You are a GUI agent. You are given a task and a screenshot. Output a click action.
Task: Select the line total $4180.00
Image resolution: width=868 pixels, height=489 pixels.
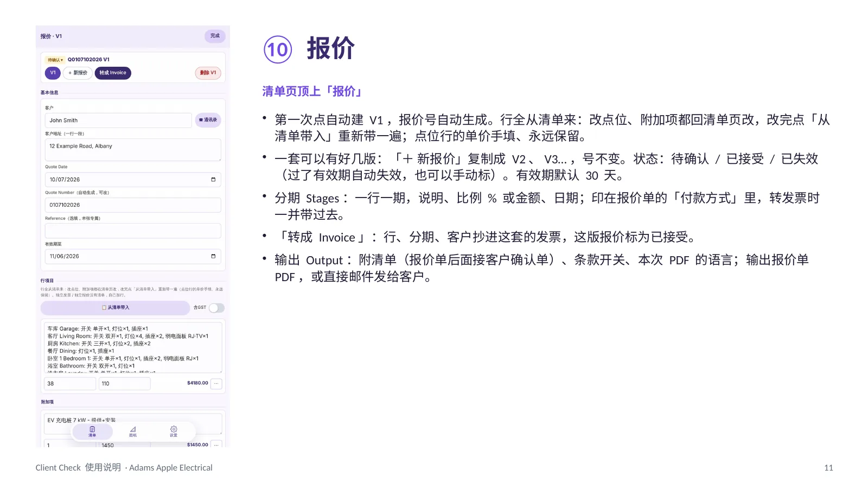[197, 383]
